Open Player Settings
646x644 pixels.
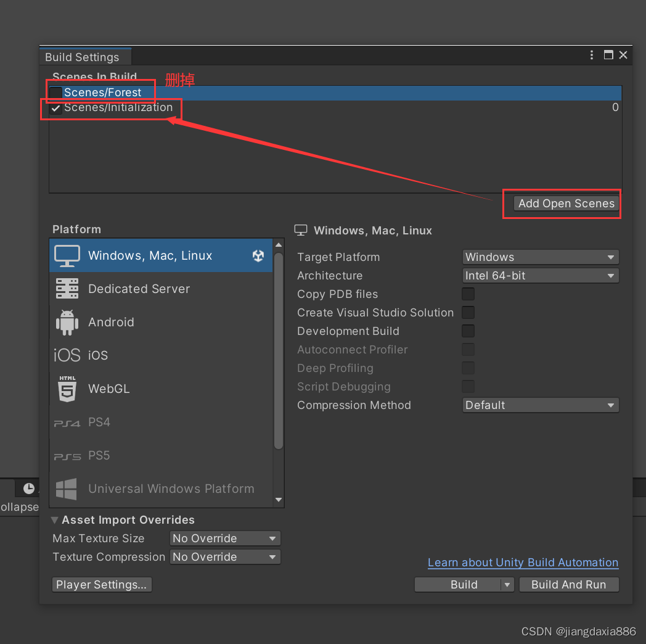click(x=101, y=585)
